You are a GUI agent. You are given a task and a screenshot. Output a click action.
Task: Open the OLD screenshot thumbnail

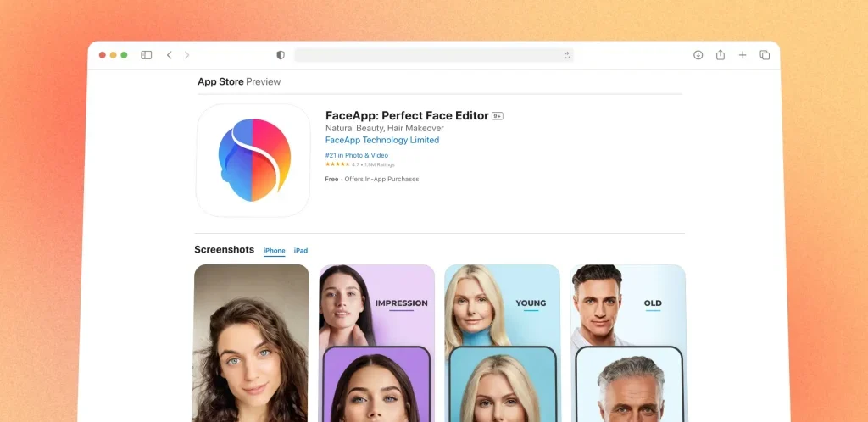coord(628,343)
